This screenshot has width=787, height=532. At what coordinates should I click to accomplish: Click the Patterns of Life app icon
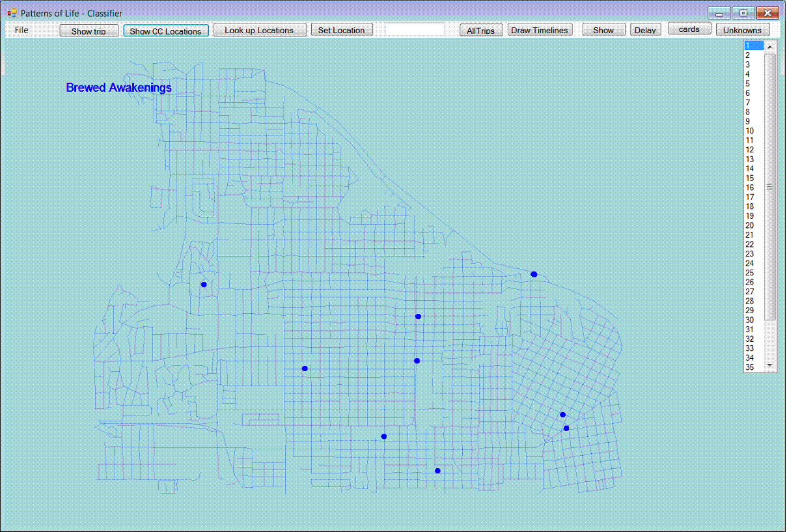12,13
